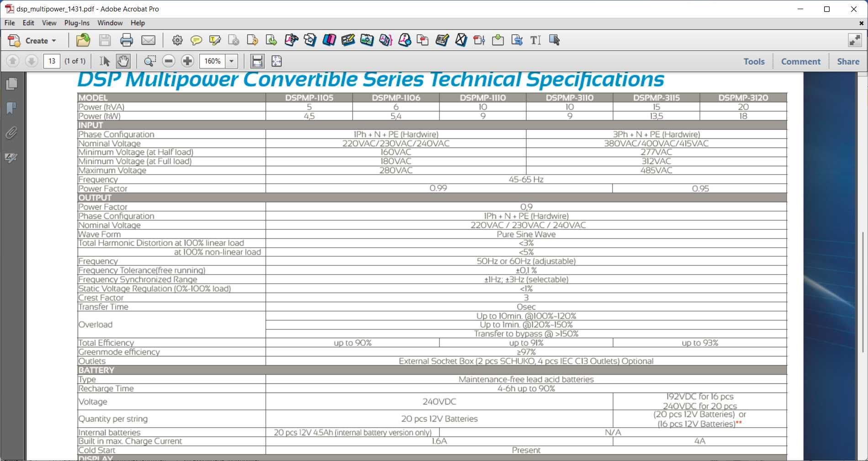Maximize the Acrobat window
The image size is (868, 461).
click(x=827, y=9)
